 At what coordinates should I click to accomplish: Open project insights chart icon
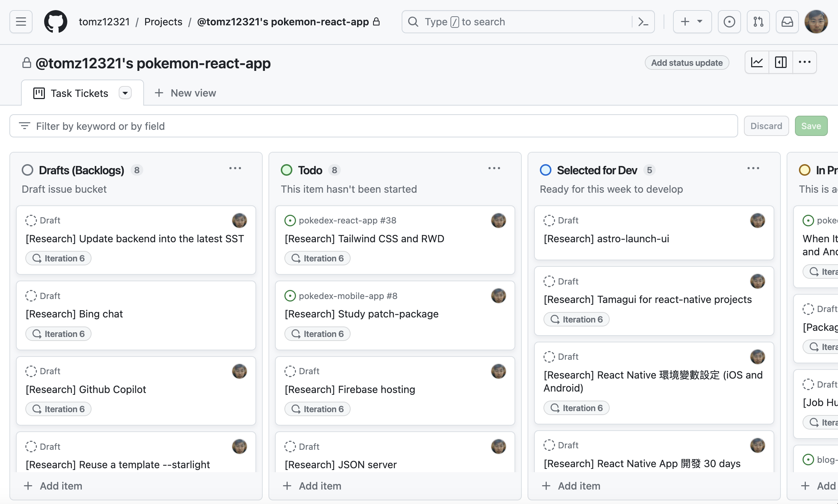coord(757,63)
